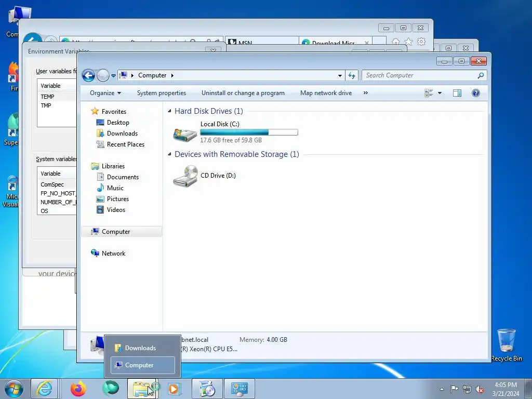Open the Music library
The width and height of the screenshot is (532, 399).
pyautogui.click(x=115, y=188)
